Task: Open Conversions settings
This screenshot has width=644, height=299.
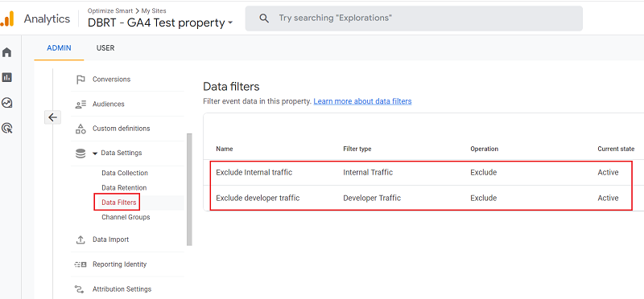Action: click(111, 80)
